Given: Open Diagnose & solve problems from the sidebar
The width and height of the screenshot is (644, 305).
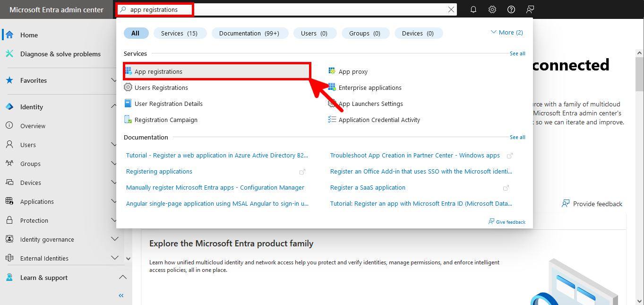Looking at the screenshot, I should [x=9, y=53].
